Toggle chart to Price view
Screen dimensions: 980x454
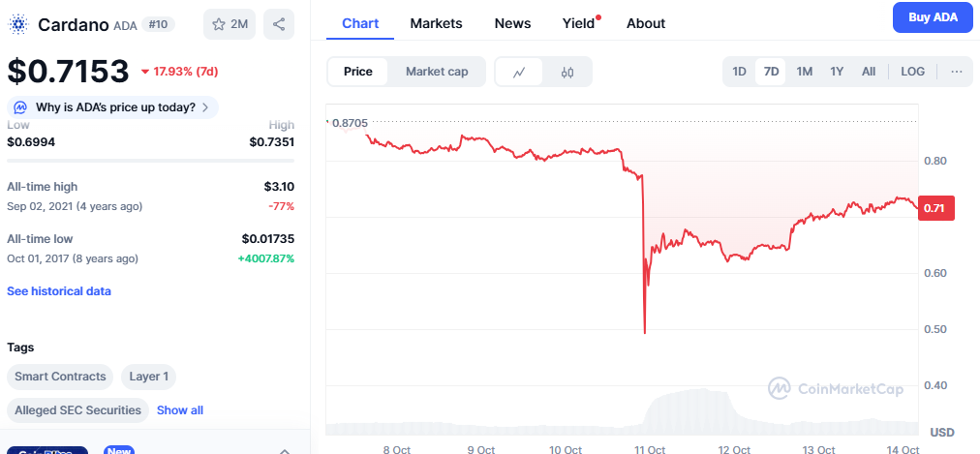tap(358, 72)
